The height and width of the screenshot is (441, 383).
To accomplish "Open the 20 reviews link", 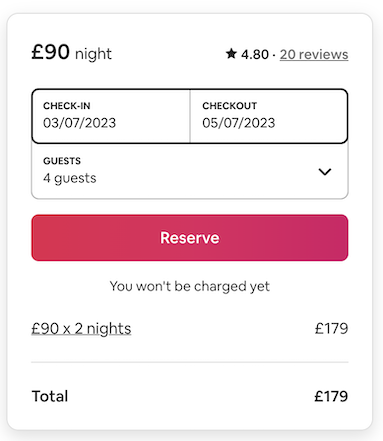I will point(314,54).
